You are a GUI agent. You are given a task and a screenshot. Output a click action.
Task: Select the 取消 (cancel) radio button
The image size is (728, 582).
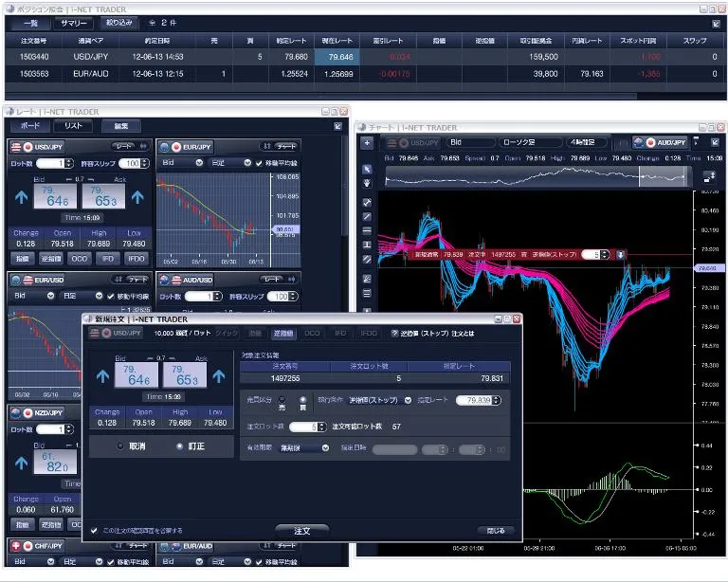(x=118, y=446)
